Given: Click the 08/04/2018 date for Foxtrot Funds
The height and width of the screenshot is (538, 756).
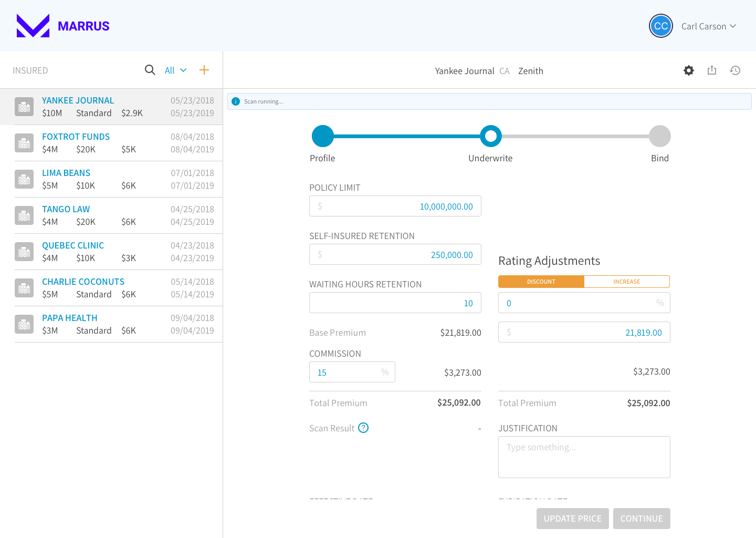Looking at the screenshot, I should coord(192,137).
